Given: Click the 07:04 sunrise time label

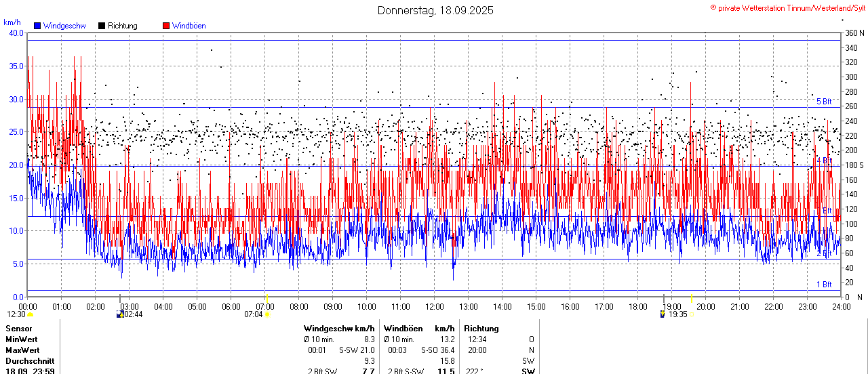Looking at the screenshot, I should pyautogui.click(x=254, y=314).
